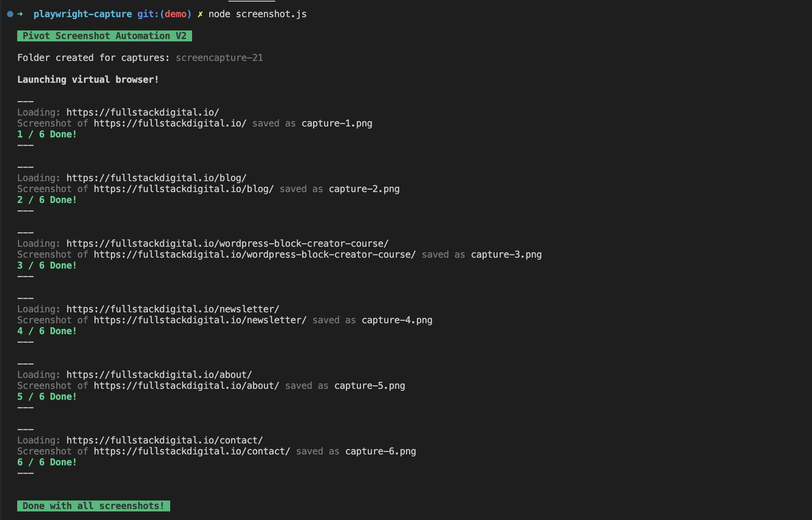The width and height of the screenshot is (812, 520).
Task: Click the playwright-capture directory name
Action: click(x=82, y=14)
